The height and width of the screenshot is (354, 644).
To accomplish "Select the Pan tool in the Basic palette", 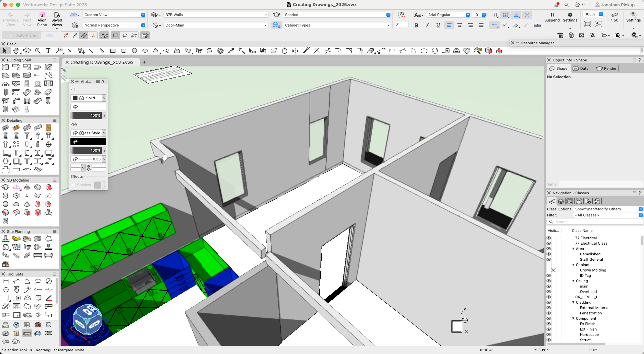I will coord(16,51).
